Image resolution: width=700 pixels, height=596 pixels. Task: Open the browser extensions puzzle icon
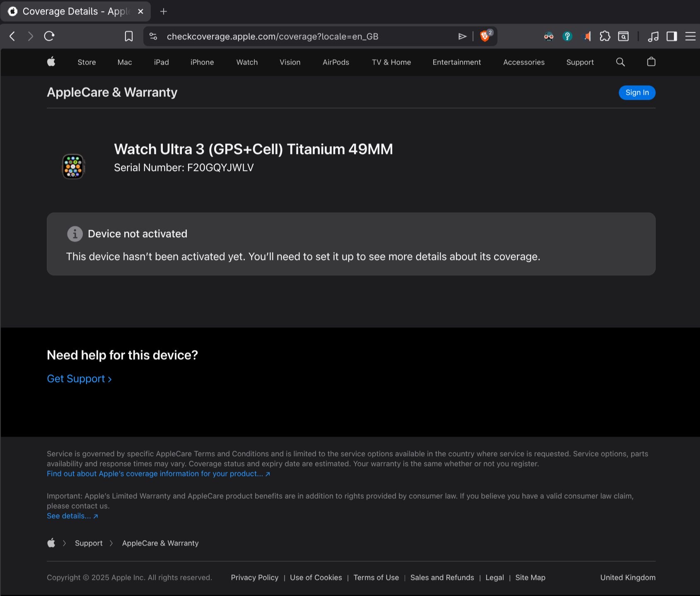605,36
